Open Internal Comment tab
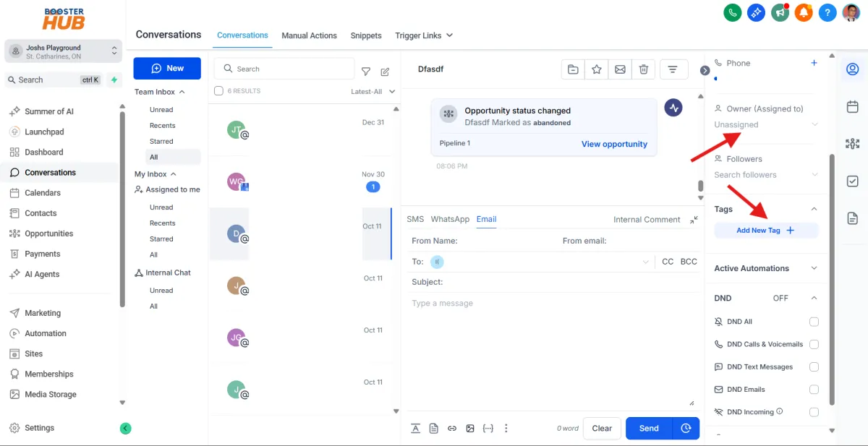 click(x=647, y=220)
